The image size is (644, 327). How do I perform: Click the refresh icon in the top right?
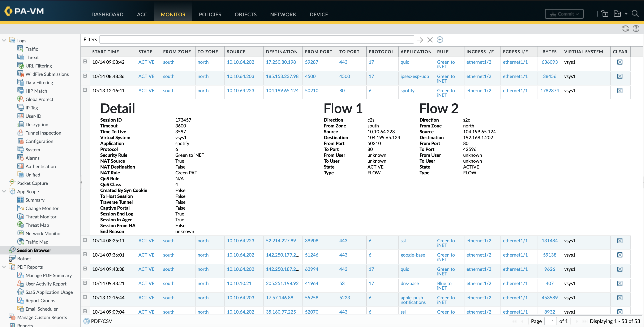click(x=625, y=29)
